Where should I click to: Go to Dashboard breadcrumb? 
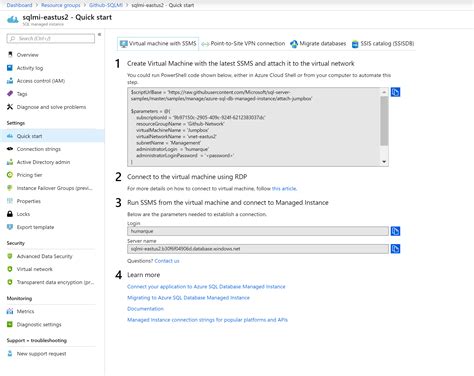pyautogui.click(x=19, y=5)
